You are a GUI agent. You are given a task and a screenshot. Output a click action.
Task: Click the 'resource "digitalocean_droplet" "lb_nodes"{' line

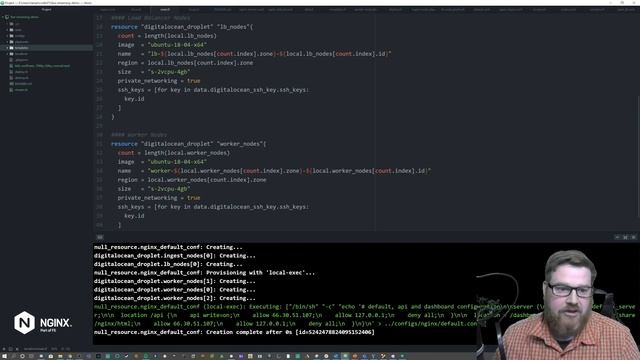point(182,27)
